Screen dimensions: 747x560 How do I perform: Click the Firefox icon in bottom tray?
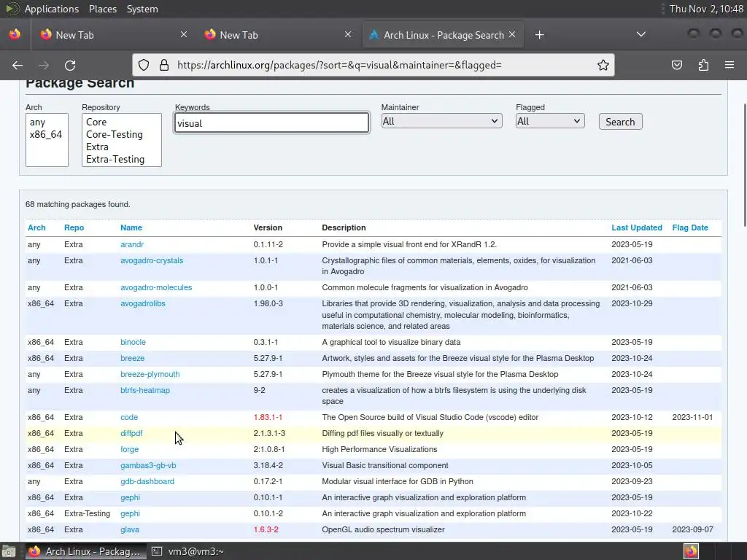point(691,551)
